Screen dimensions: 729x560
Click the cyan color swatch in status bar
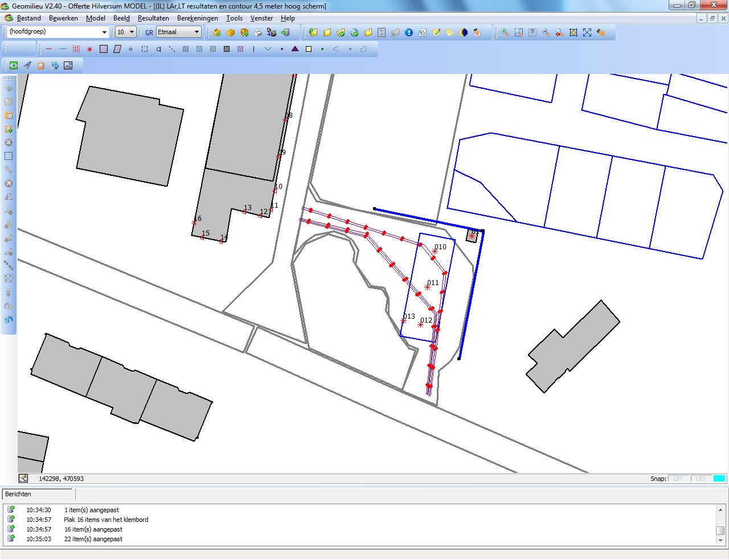pos(719,479)
